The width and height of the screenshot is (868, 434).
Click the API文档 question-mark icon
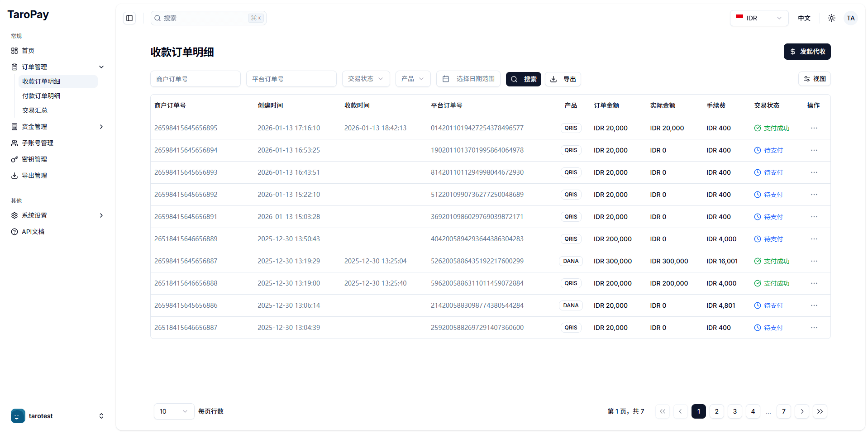point(14,231)
